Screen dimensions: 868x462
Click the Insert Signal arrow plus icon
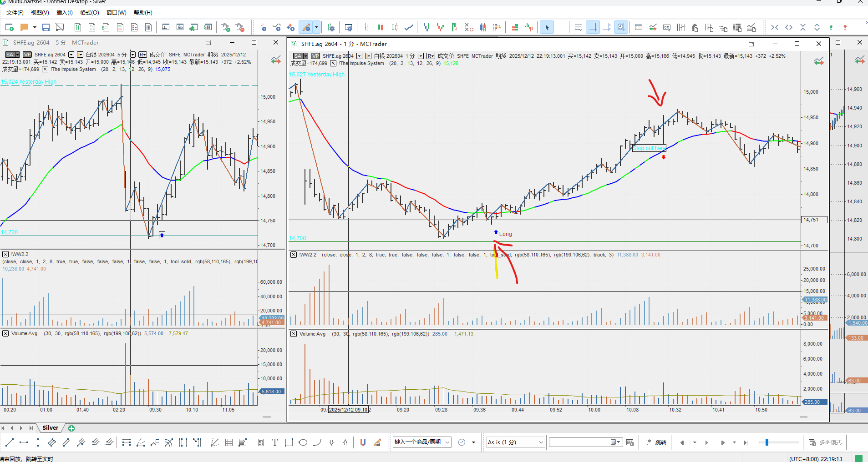(290, 28)
